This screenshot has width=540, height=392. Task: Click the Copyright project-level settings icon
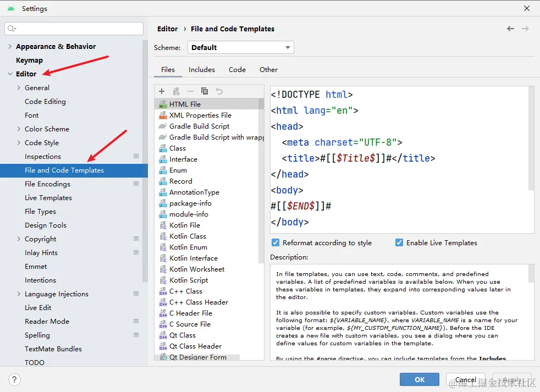[136, 239]
